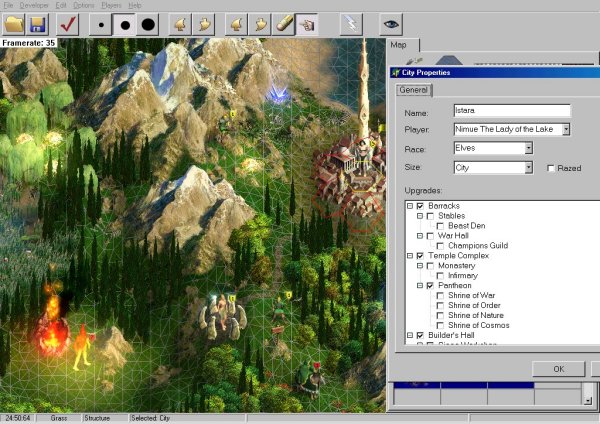Image resolution: width=600 pixels, height=424 pixels.
Task: Open the city Size dropdown
Action: (528, 168)
